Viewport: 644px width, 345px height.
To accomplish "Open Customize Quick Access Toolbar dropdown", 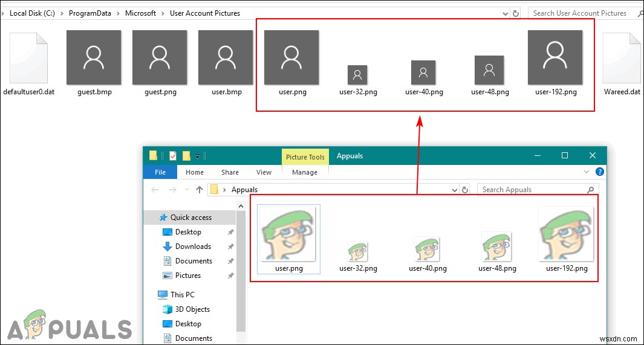I will tap(197, 156).
